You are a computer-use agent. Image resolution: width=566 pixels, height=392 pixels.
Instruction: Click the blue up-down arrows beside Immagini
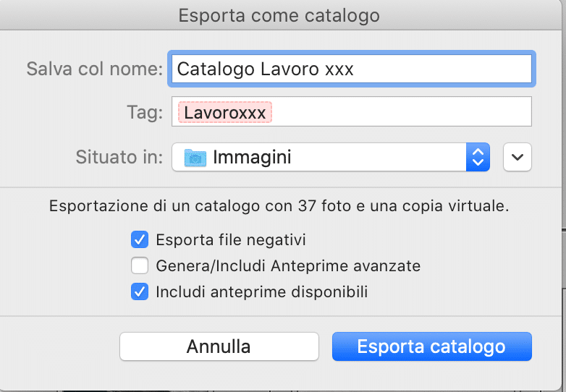[478, 157]
